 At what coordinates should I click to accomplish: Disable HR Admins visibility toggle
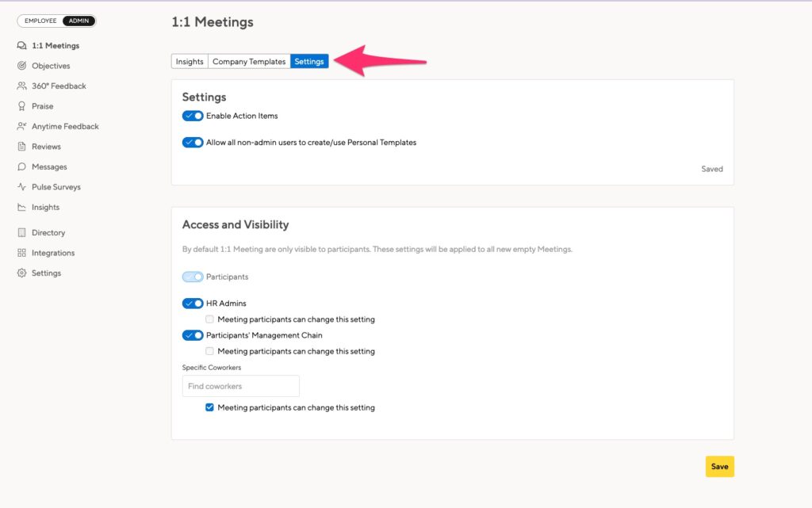tap(193, 304)
